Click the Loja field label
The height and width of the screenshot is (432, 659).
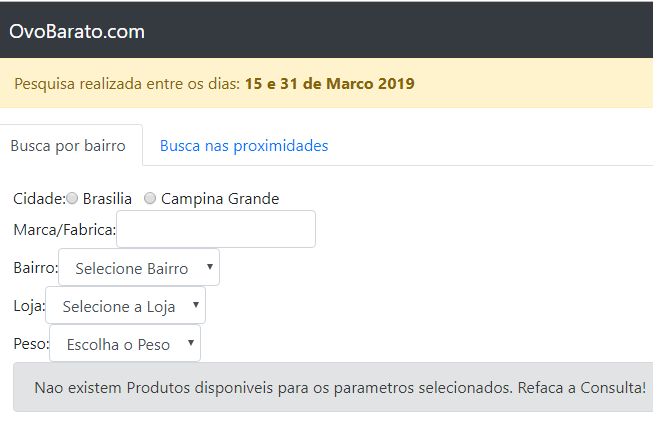tap(29, 306)
